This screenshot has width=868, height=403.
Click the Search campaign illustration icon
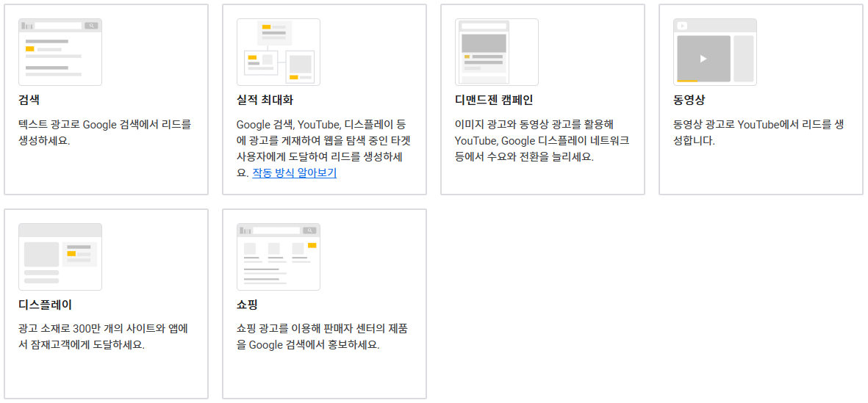(x=60, y=52)
